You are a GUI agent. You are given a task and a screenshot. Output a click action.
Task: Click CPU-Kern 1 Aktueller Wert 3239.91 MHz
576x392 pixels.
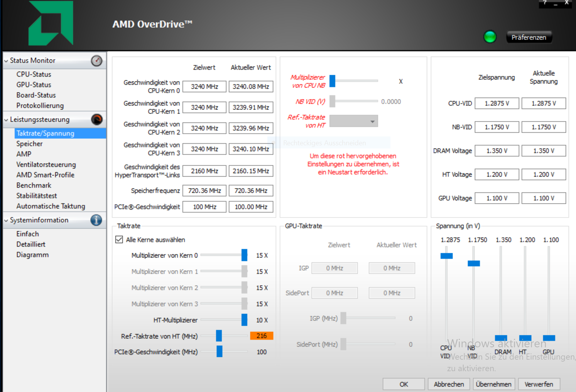[x=251, y=108]
